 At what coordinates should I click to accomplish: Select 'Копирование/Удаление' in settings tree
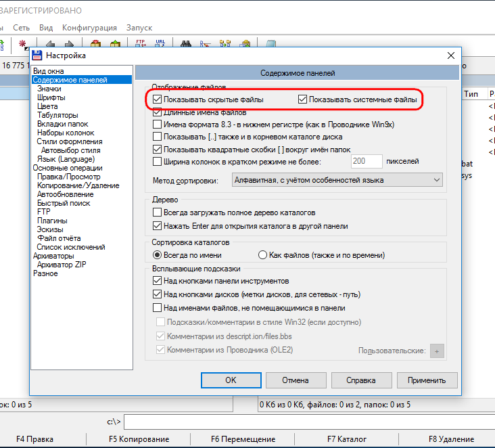78,185
